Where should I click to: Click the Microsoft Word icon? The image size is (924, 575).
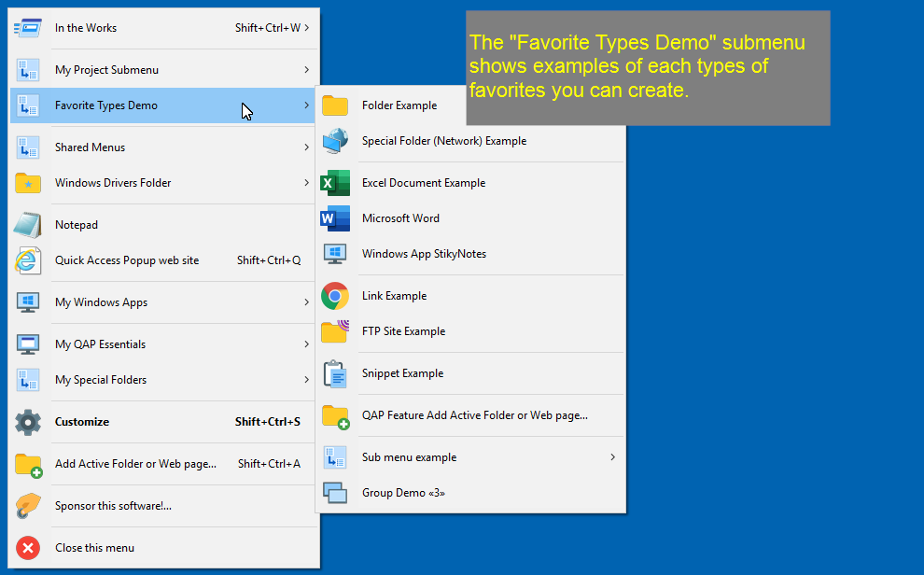[335, 218]
